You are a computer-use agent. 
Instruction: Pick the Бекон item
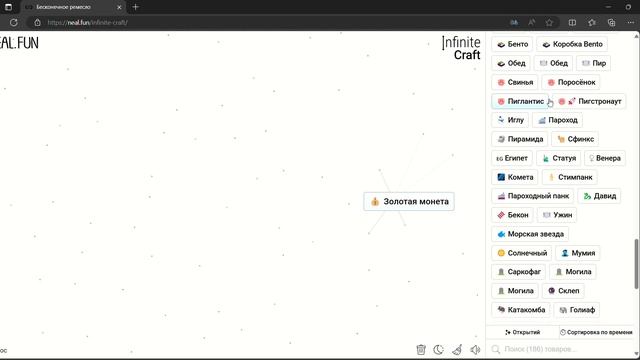[x=513, y=215]
